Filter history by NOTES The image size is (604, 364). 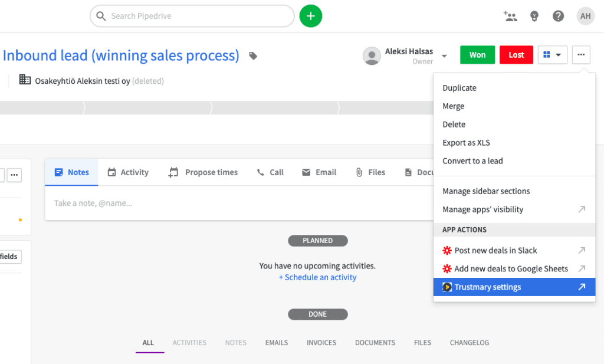coord(236,343)
